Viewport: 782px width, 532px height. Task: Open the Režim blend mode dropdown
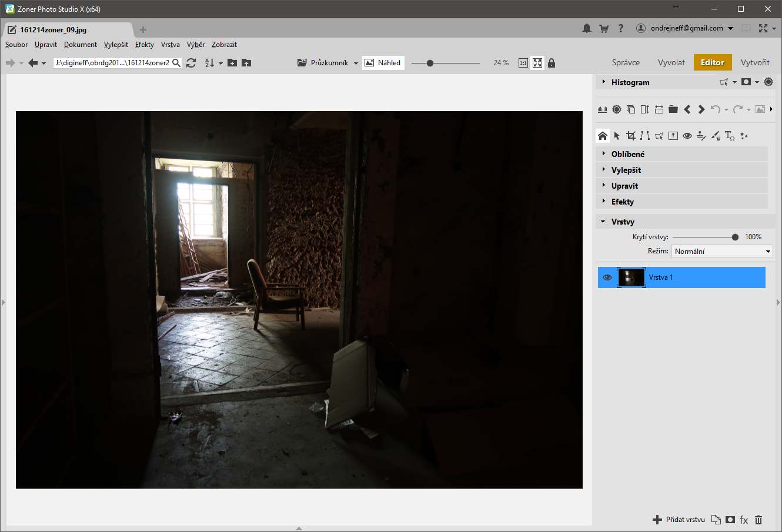click(722, 252)
